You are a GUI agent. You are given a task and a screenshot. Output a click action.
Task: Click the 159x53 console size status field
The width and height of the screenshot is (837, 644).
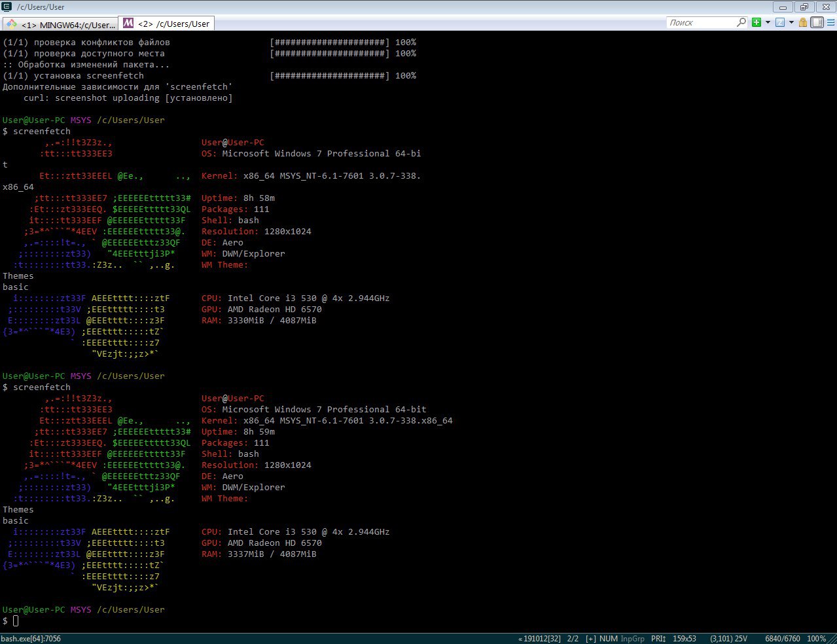pyautogui.click(x=684, y=639)
